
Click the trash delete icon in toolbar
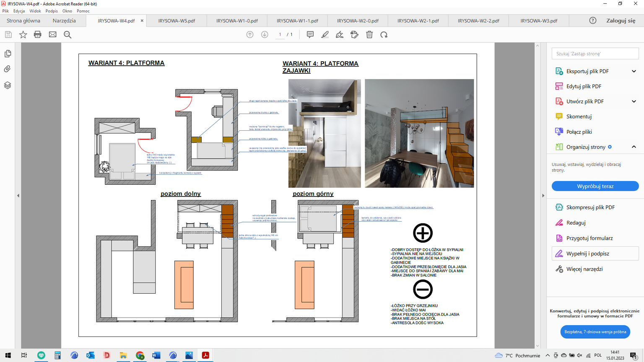369,35
